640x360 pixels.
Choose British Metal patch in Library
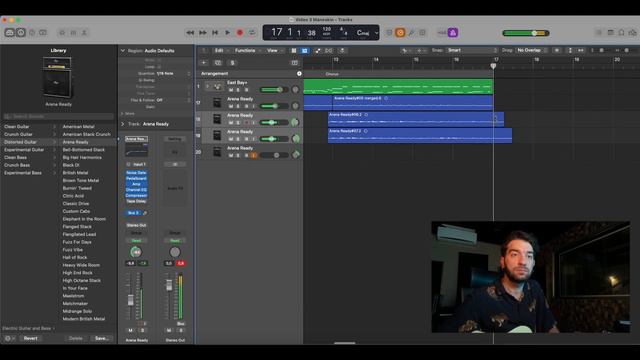click(x=75, y=173)
